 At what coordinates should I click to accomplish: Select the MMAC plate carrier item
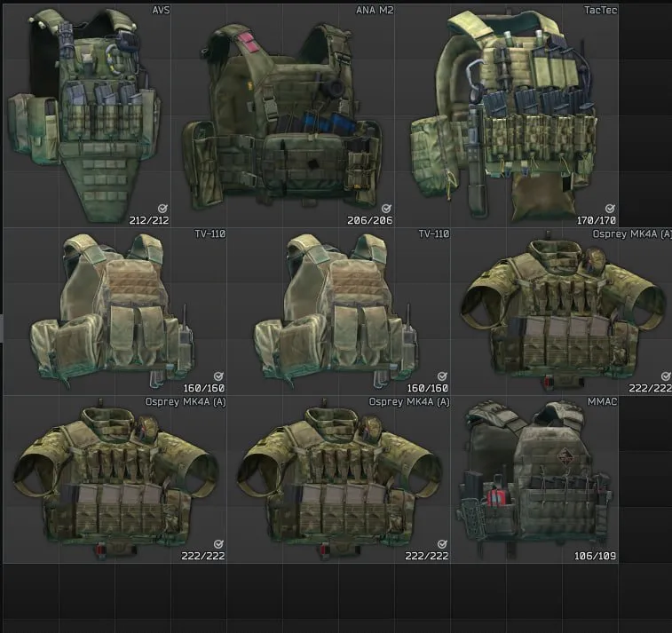point(534,479)
